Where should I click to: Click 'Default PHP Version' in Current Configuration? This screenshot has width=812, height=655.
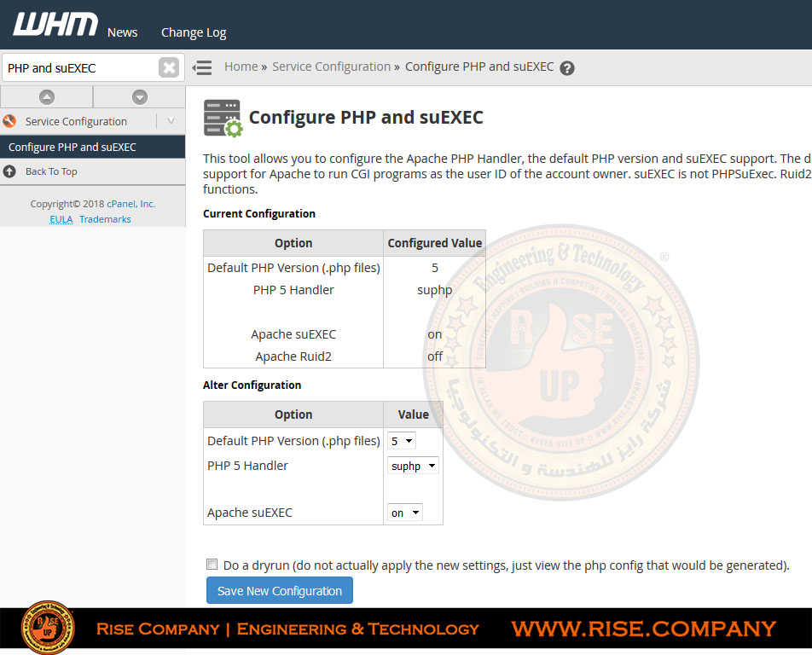pyautogui.click(x=293, y=268)
